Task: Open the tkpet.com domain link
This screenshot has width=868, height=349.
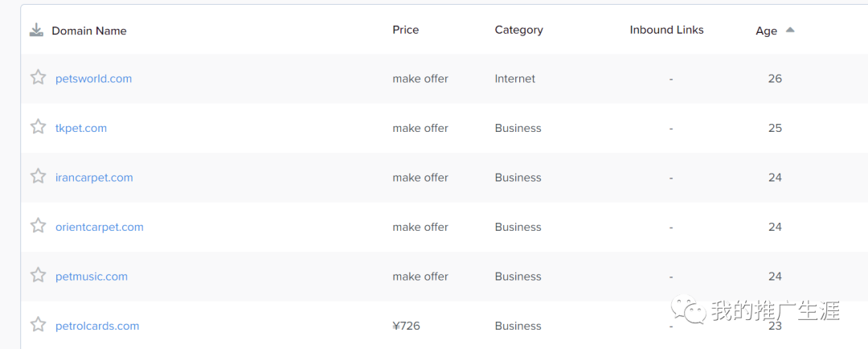Action: click(81, 128)
